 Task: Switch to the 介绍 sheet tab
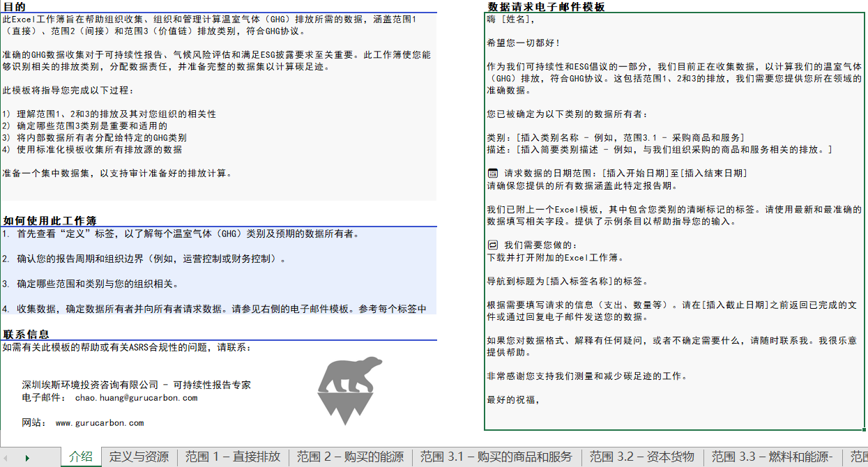[x=81, y=457]
